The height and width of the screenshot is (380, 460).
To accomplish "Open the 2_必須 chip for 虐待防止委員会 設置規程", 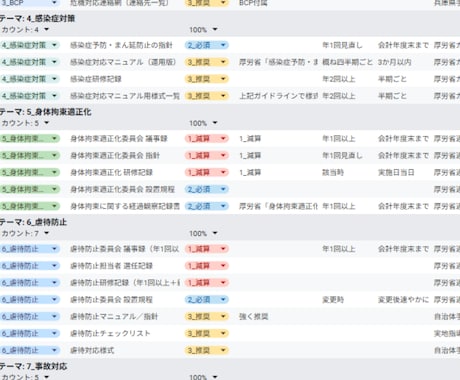I will (207, 300).
